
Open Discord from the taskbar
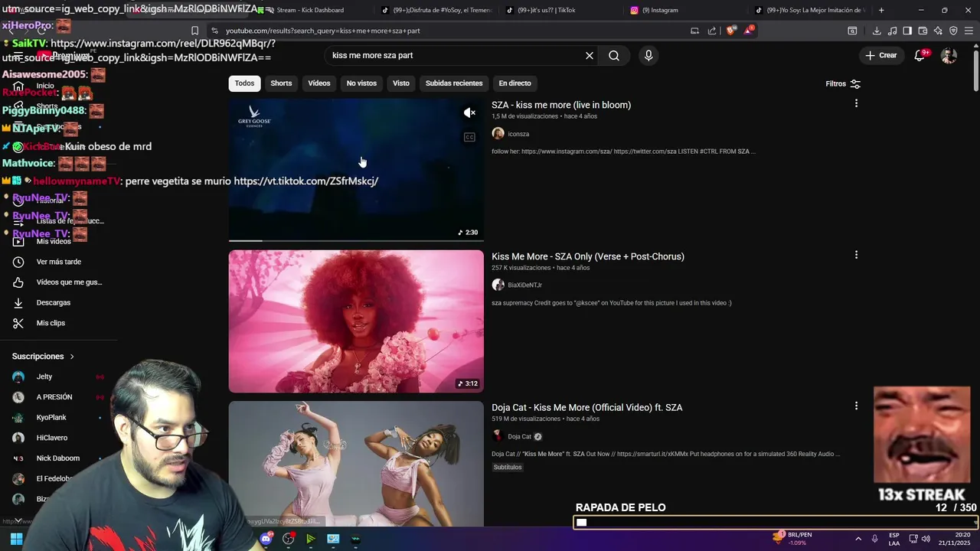266,539
